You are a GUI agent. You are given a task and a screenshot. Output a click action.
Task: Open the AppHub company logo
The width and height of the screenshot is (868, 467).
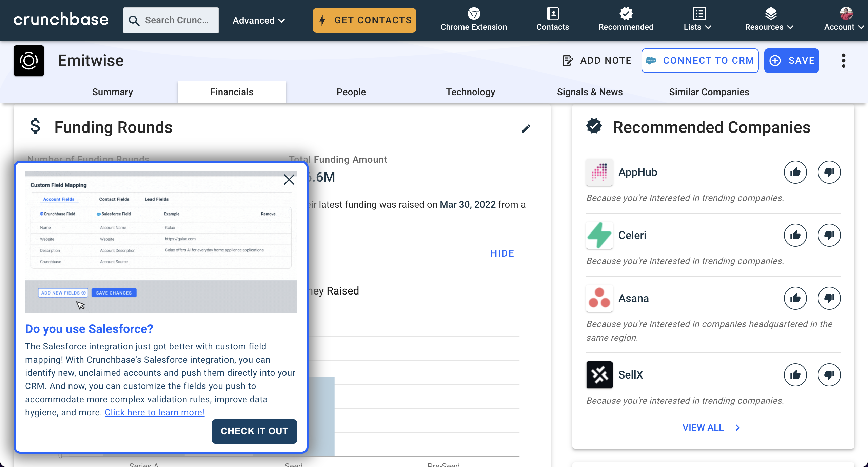599,172
